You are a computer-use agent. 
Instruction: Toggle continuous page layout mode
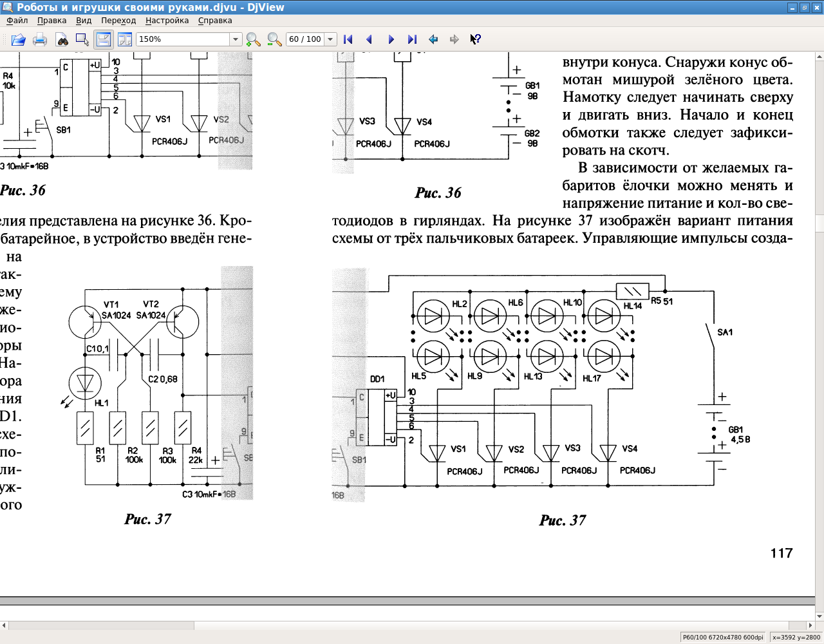click(104, 39)
